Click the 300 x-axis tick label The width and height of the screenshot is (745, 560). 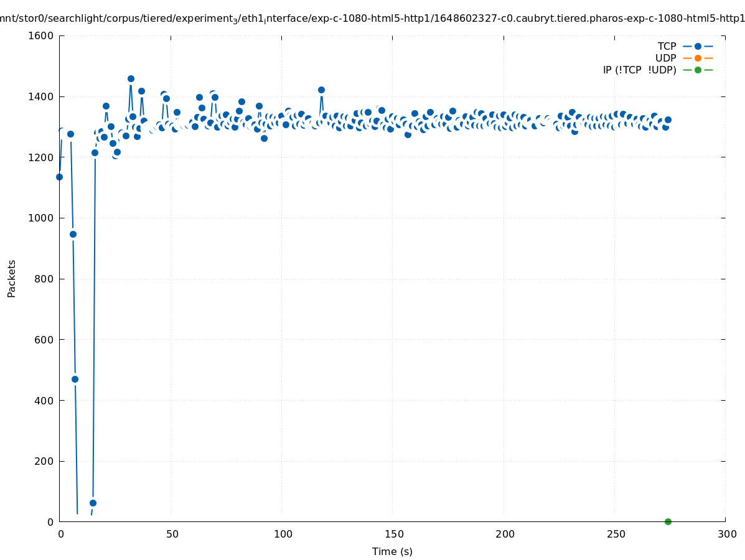tap(726, 534)
